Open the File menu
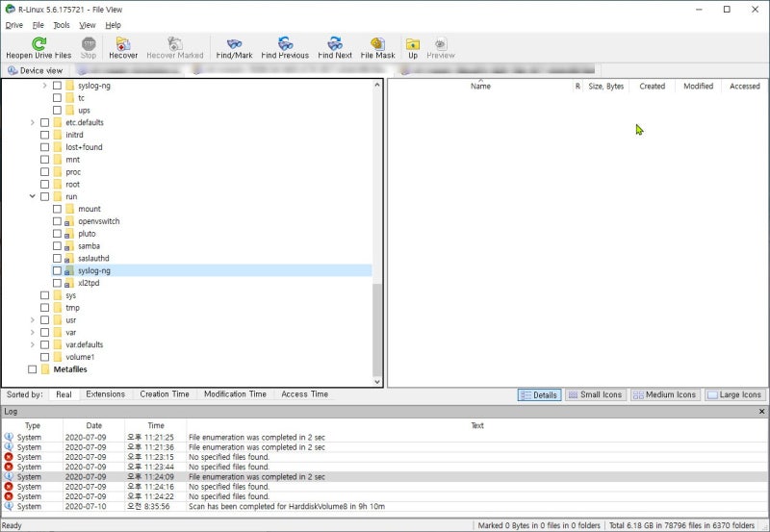The image size is (770, 532). point(38,25)
